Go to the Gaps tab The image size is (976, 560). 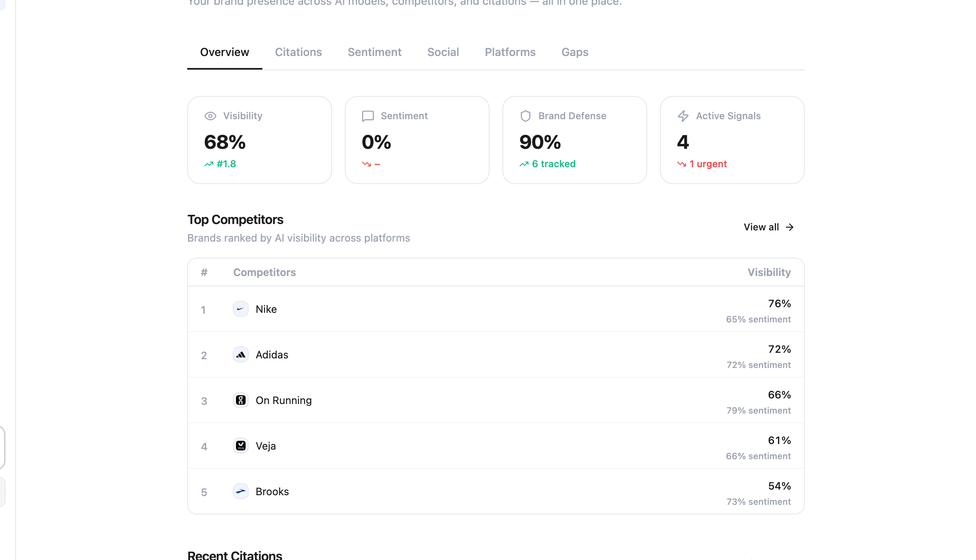click(575, 52)
